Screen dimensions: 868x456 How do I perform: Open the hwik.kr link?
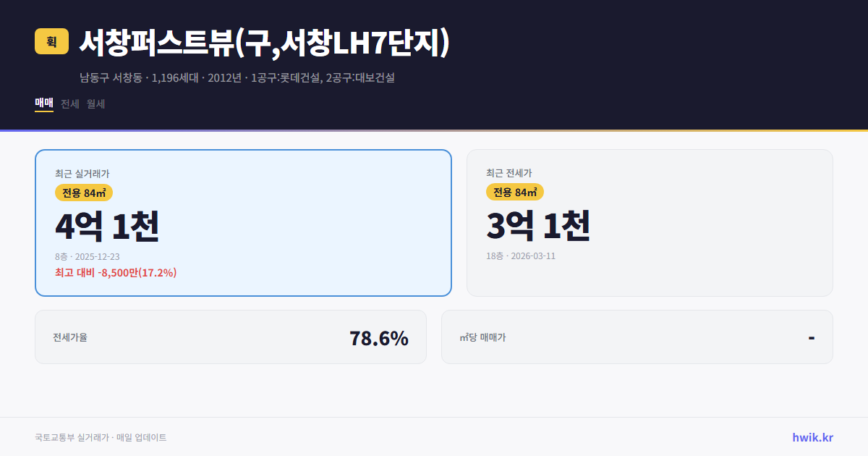point(812,437)
